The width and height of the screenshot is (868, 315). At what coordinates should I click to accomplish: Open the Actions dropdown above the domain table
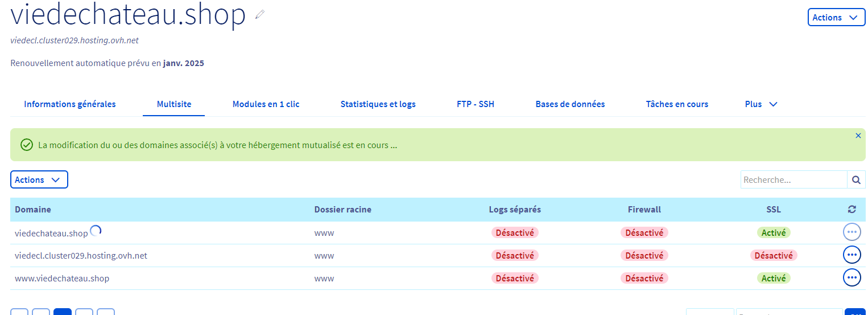pos(39,180)
